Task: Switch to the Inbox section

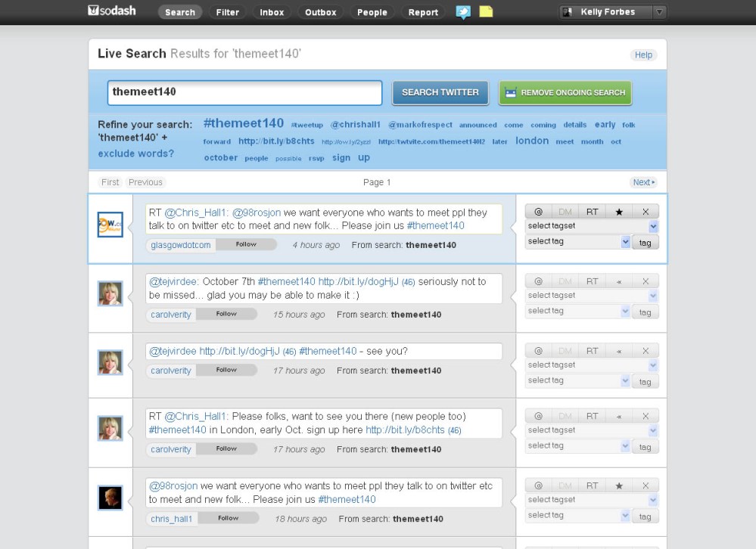Action: 272,12
